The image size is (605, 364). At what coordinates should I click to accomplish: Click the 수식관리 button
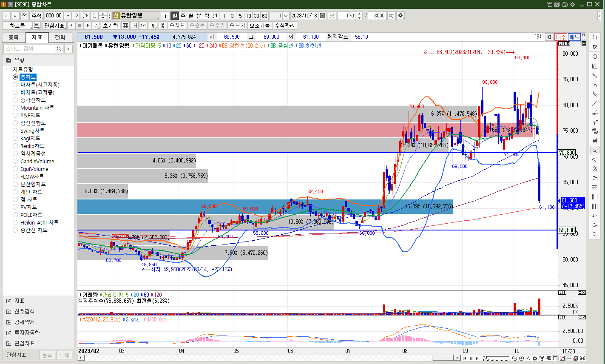[285, 26]
